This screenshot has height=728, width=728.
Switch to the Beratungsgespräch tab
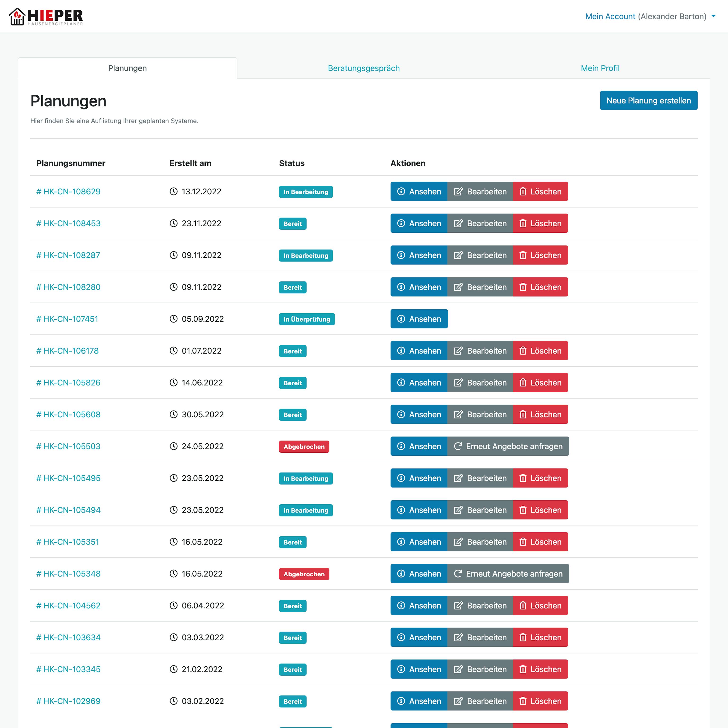364,68
